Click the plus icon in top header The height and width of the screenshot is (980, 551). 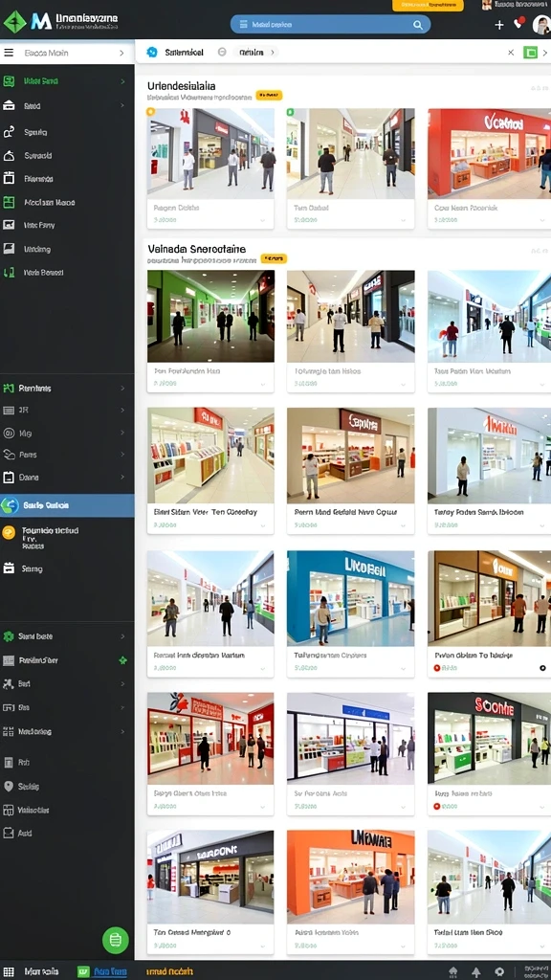[499, 25]
